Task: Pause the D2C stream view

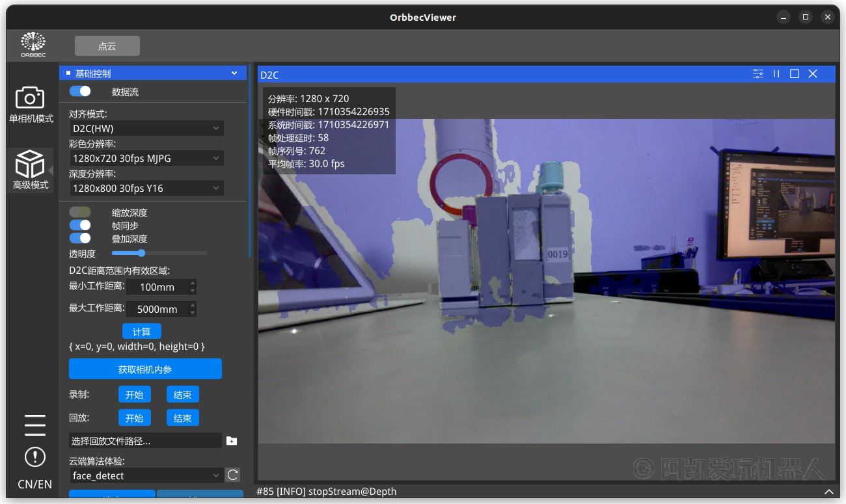Action: tap(776, 74)
